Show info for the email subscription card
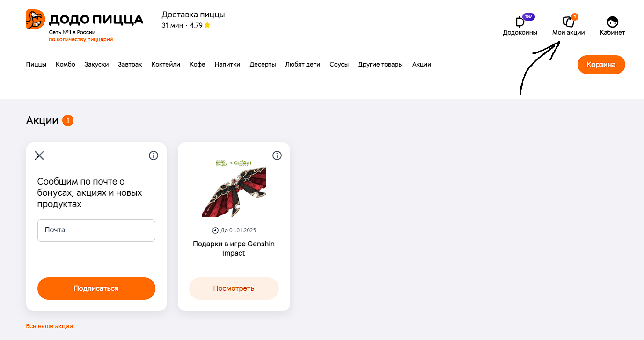Screen dimensions: 644x340 [x=154, y=155]
